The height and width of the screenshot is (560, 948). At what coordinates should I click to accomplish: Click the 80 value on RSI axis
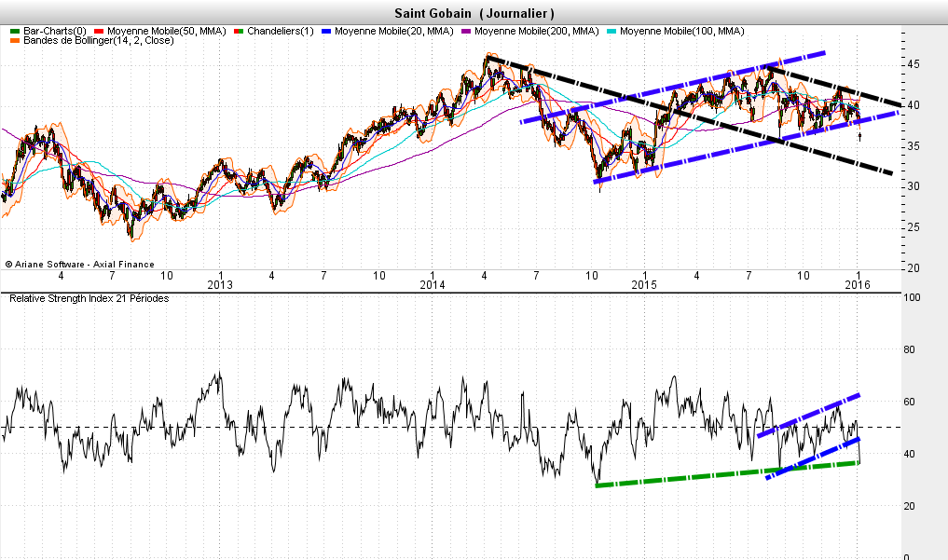[909, 349]
